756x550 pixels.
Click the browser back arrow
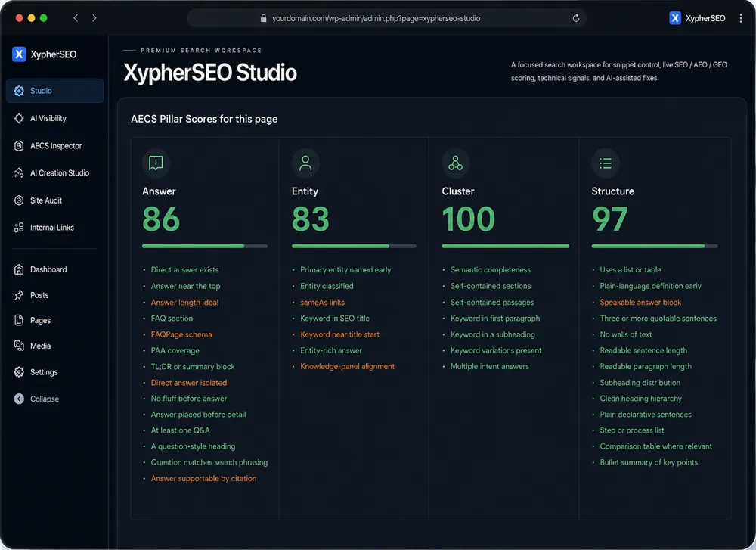[76, 18]
